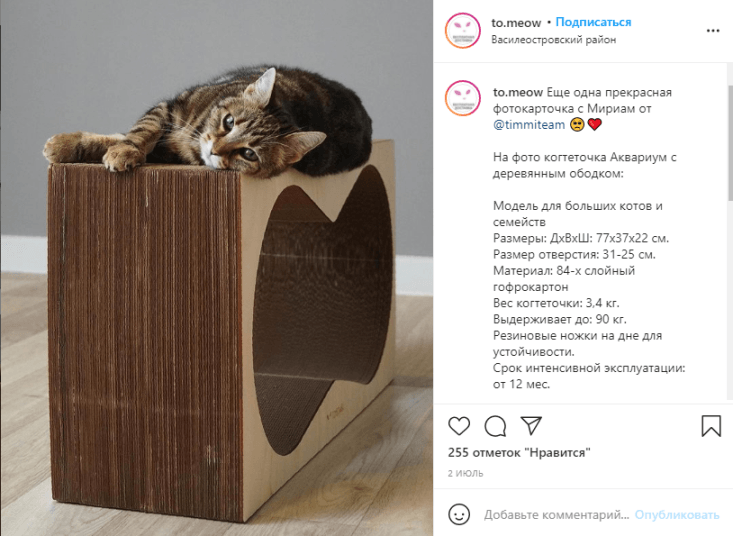Open the three-dot options menu

[713, 30]
